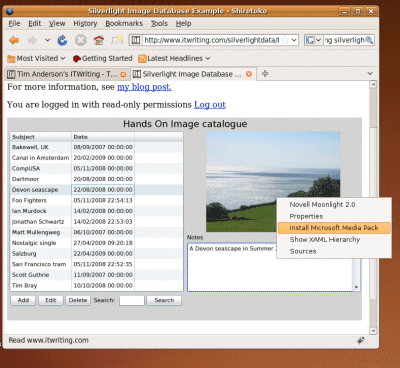
Task: Open the Tools menu
Action: coord(159,24)
